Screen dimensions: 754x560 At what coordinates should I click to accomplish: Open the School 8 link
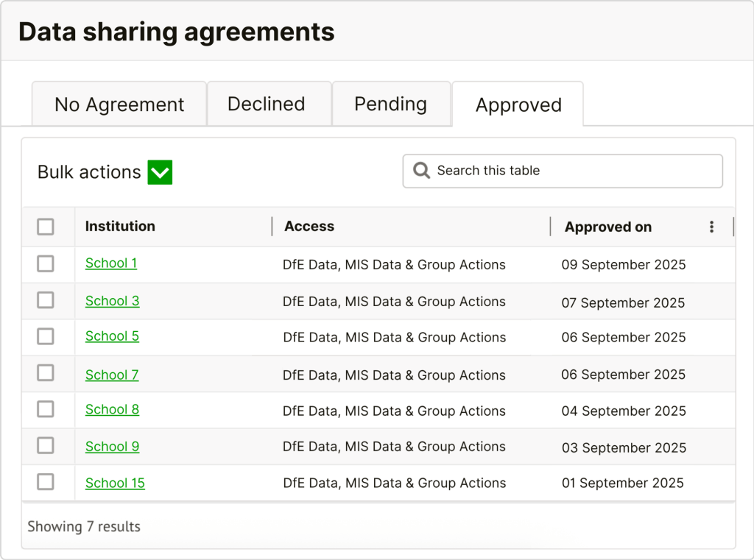click(x=112, y=410)
